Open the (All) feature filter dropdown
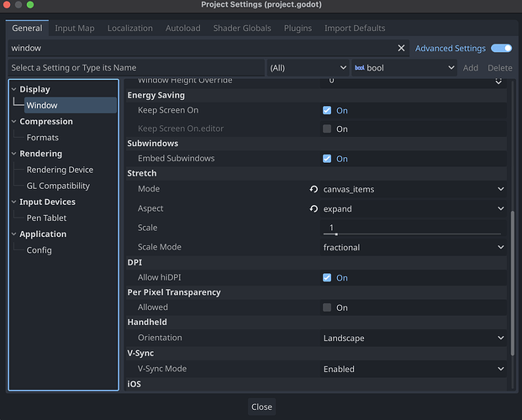 (x=308, y=68)
